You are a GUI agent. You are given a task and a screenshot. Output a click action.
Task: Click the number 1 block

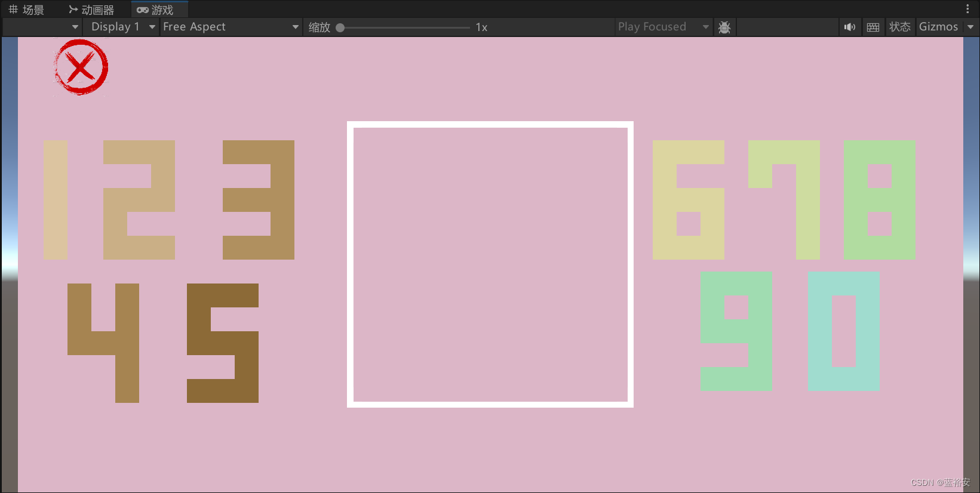click(56, 200)
